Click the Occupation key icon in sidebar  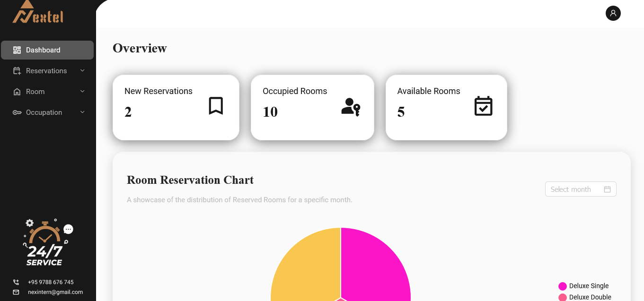pos(17,112)
